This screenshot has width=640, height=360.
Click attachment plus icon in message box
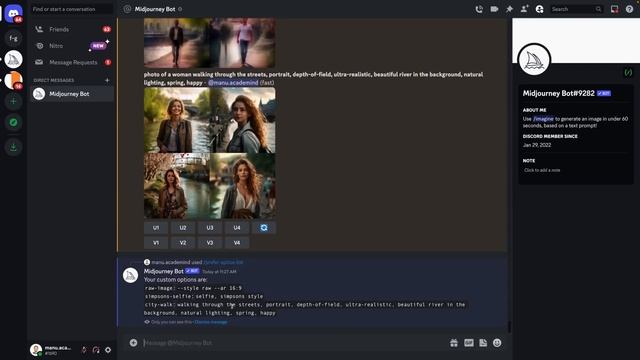coord(133,343)
